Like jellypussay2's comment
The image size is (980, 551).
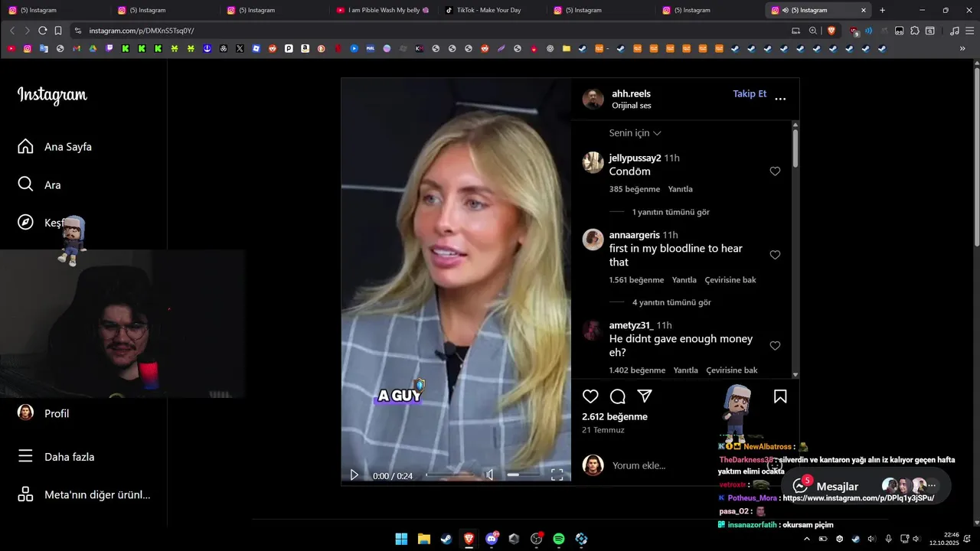click(x=775, y=171)
